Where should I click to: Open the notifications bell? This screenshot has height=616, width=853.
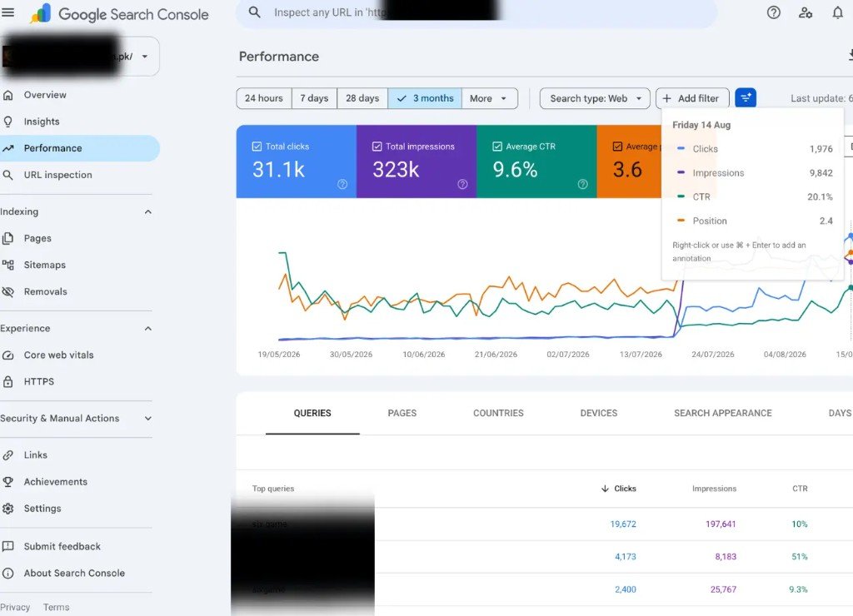coord(838,12)
